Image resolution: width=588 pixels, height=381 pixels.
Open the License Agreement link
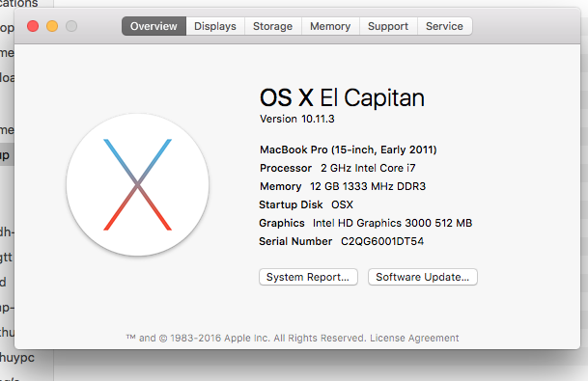tap(414, 338)
